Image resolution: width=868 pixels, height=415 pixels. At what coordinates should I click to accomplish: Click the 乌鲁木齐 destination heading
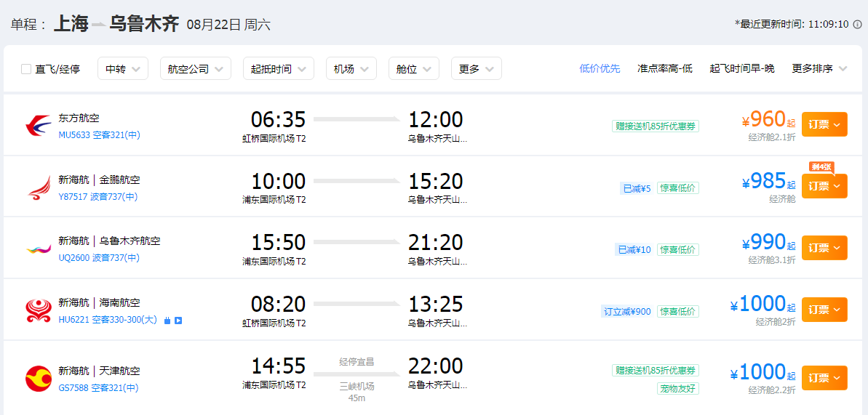coord(144,24)
